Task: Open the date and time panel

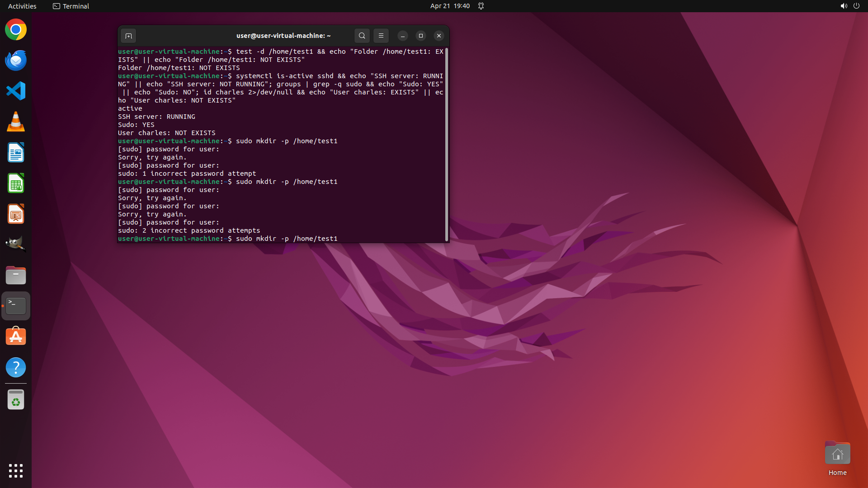Action: (449, 6)
